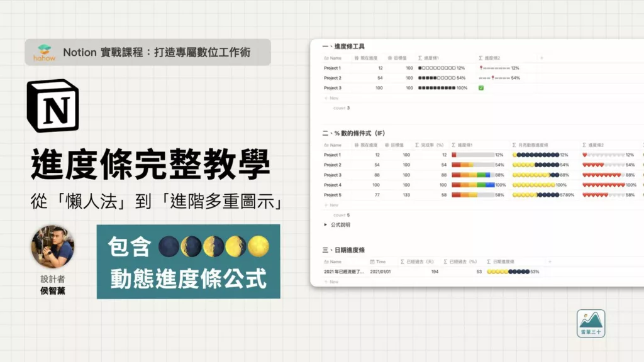644x362 pixels.
Task: Click the designer's round portrait photo
Action: tap(53, 246)
